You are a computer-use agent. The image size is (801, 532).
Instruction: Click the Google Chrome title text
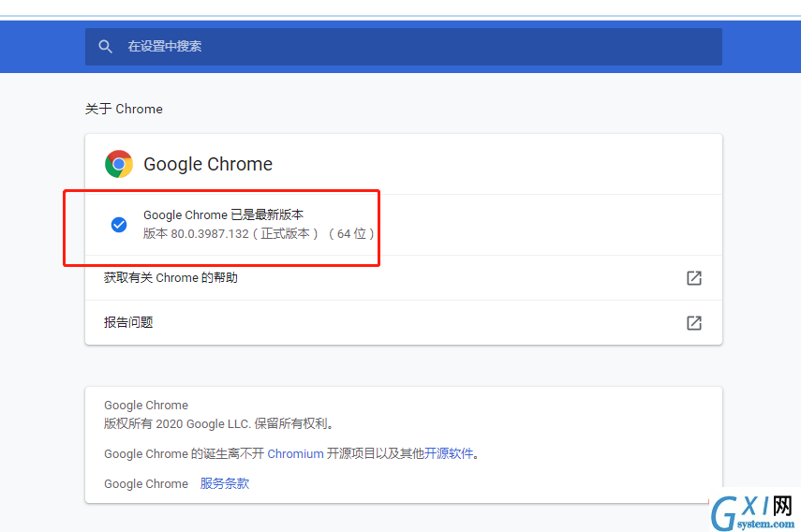[x=208, y=164]
